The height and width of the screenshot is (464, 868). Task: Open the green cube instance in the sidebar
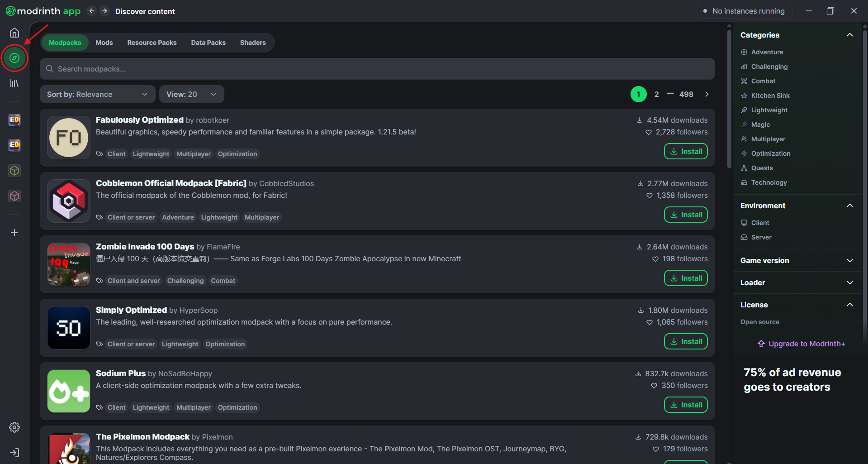point(14,171)
